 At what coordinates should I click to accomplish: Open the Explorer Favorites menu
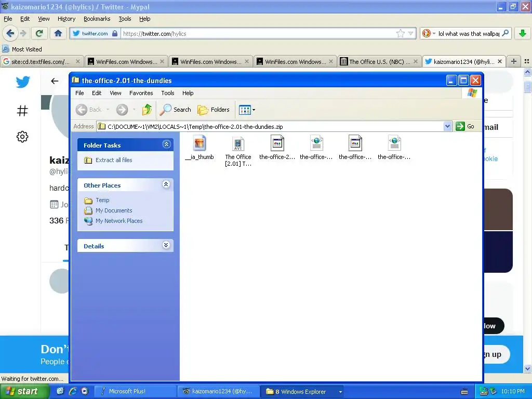141,93
